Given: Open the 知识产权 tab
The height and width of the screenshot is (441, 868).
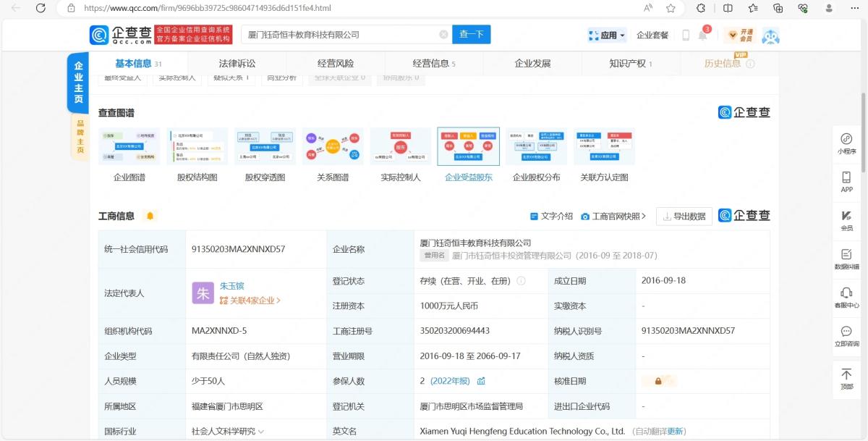Looking at the screenshot, I should point(627,63).
